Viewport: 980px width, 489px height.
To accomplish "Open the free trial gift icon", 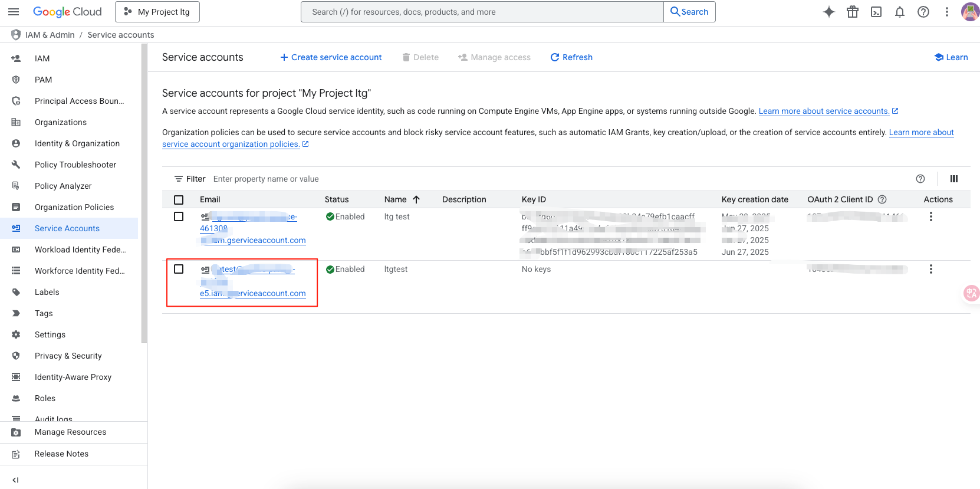I will tap(852, 12).
